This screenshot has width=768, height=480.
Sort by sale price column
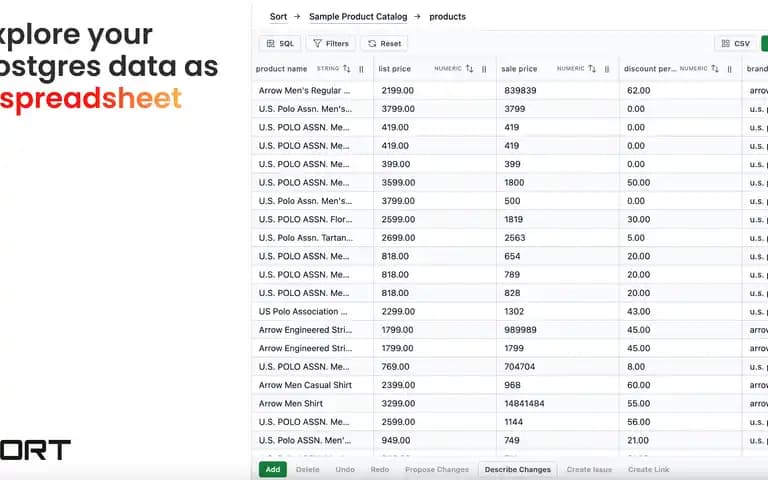tap(592, 69)
